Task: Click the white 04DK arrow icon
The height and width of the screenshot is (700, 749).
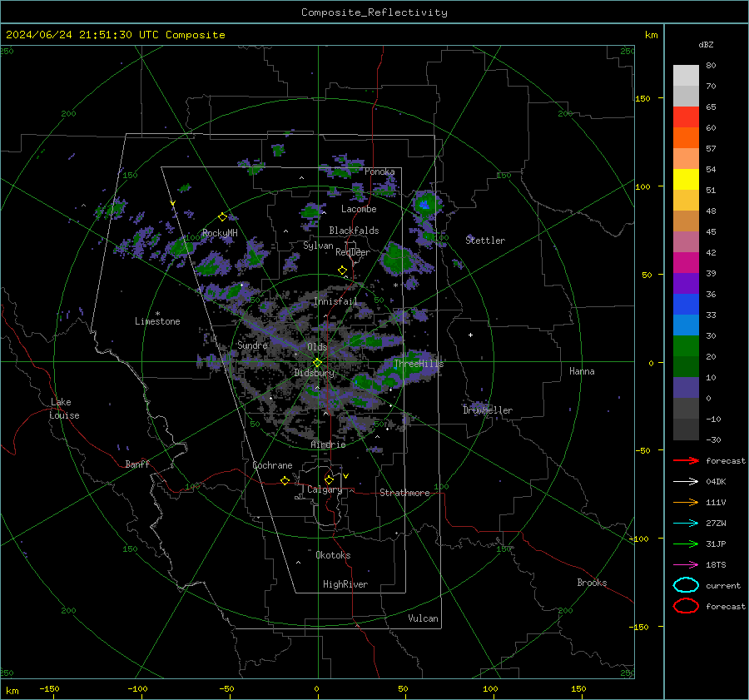Action: (x=686, y=482)
